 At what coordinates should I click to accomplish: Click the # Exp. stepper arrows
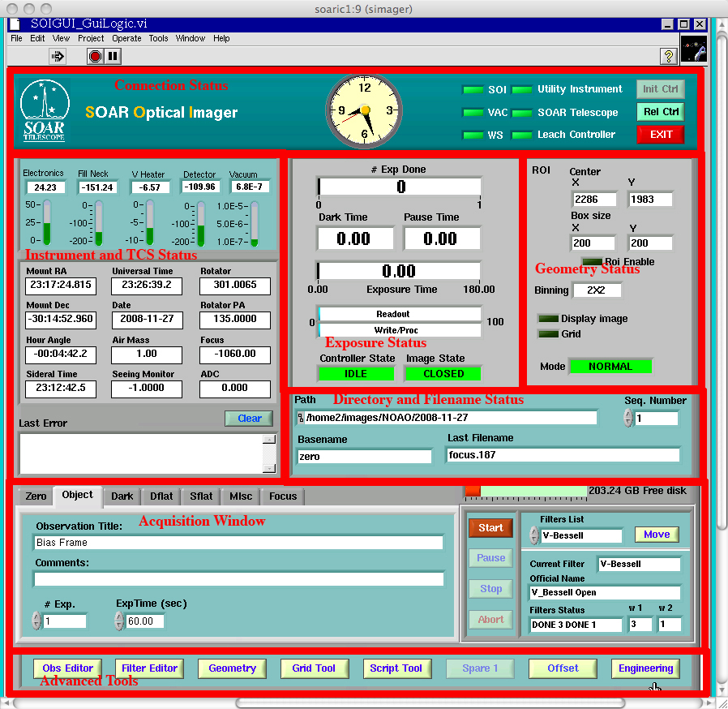click(x=36, y=621)
